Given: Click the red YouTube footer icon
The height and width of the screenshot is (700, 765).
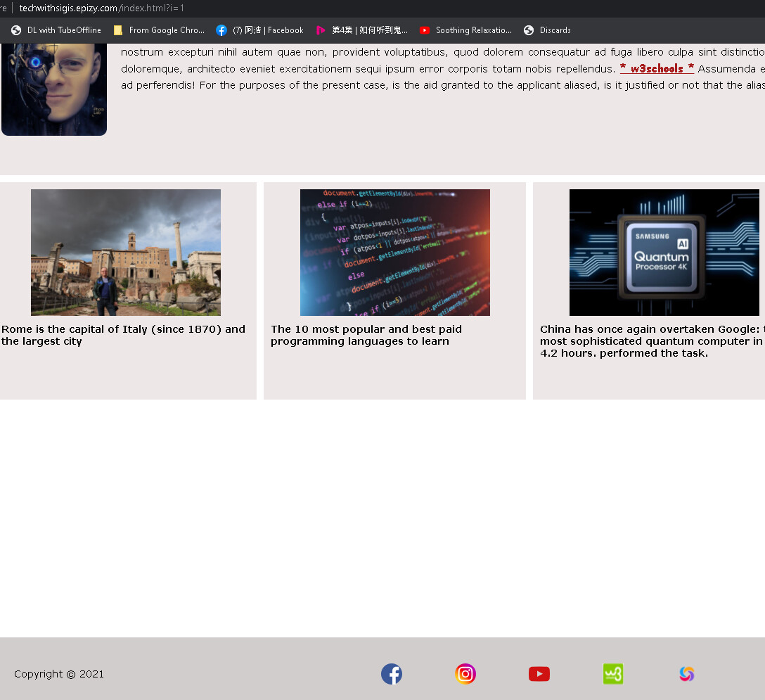Looking at the screenshot, I should 539,674.
